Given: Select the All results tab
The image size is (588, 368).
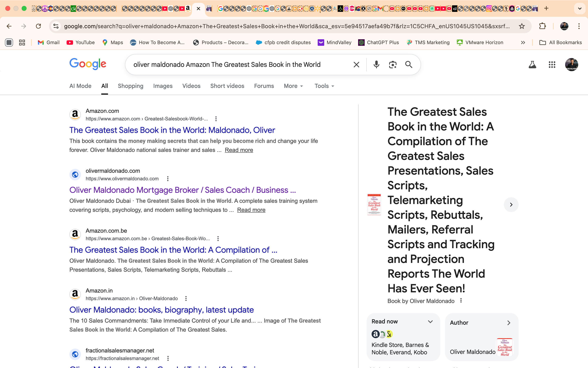Looking at the screenshot, I should click(105, 86).
